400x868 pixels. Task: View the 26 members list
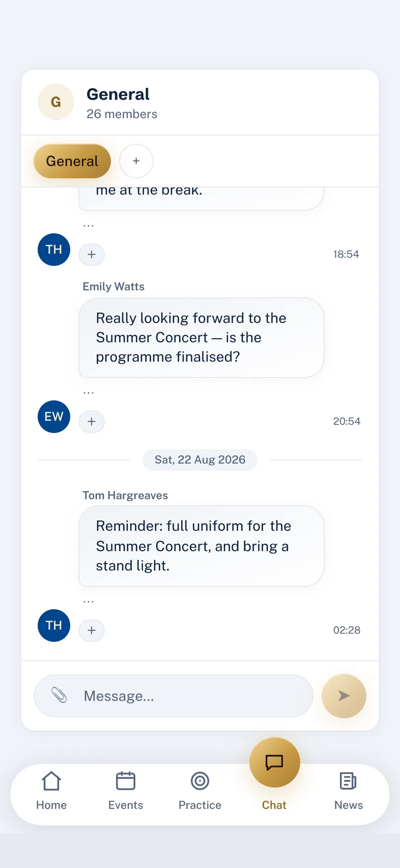point(122,114)
